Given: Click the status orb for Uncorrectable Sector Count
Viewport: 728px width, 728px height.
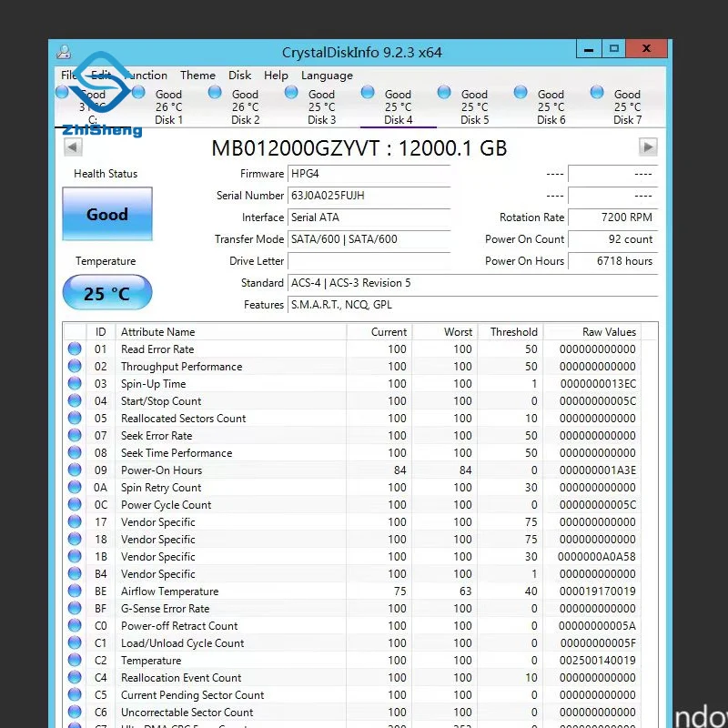Looking at the screenshot, I should click(x=75, y=712).
